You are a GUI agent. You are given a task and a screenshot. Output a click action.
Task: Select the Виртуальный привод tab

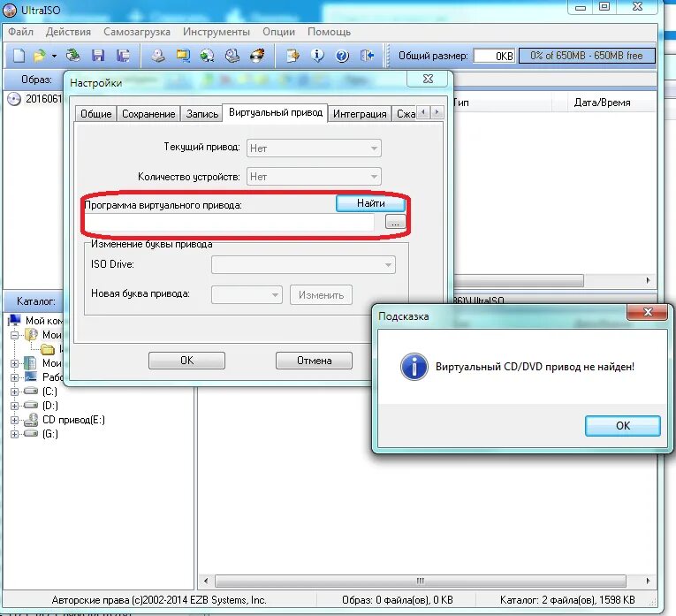[276, 112]
